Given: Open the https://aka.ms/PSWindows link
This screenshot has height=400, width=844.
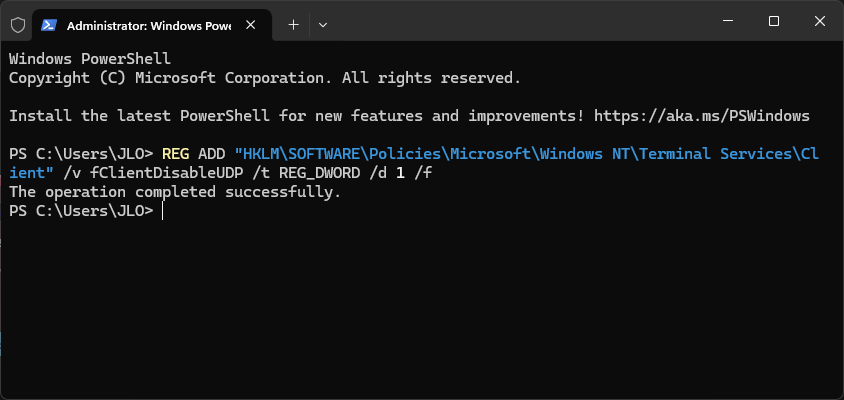Looking at the screenshot, I should (701, 116).
